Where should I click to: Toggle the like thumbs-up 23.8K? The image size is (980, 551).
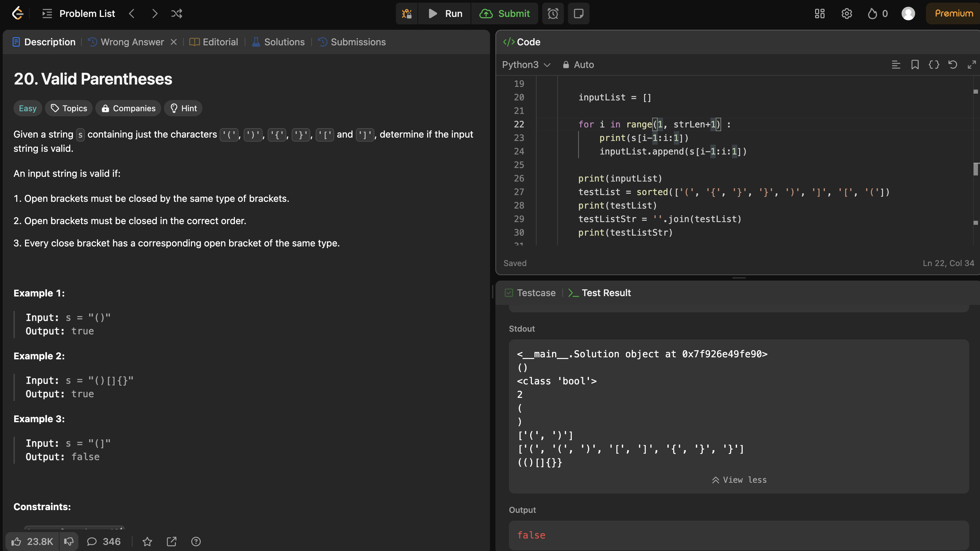point(32,541)
